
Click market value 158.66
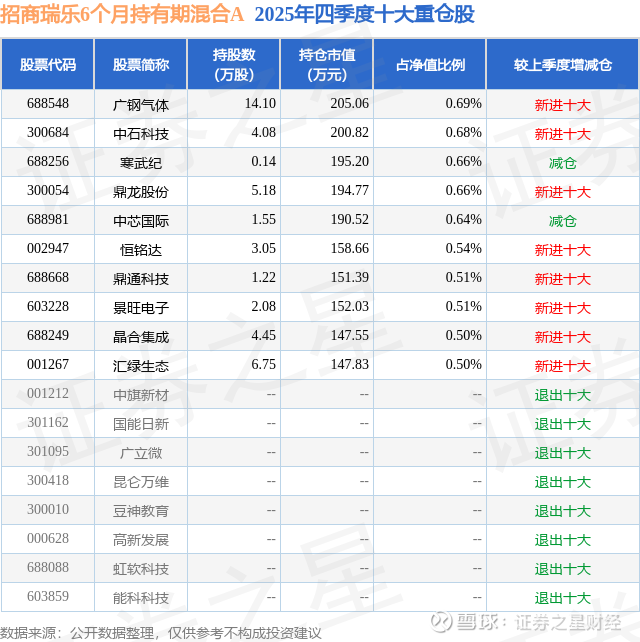(350, 248)
